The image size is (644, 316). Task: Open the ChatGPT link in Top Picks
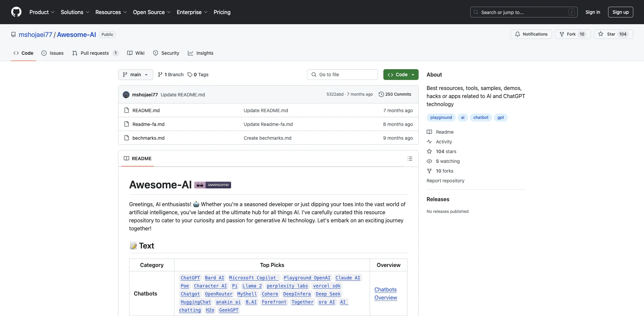tap(190, 278)
